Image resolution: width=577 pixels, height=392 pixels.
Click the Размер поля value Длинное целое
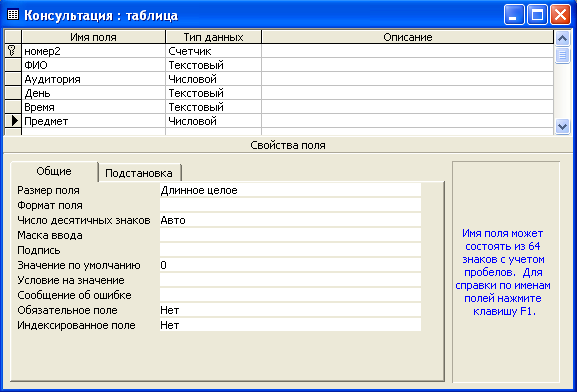(290, 190)
